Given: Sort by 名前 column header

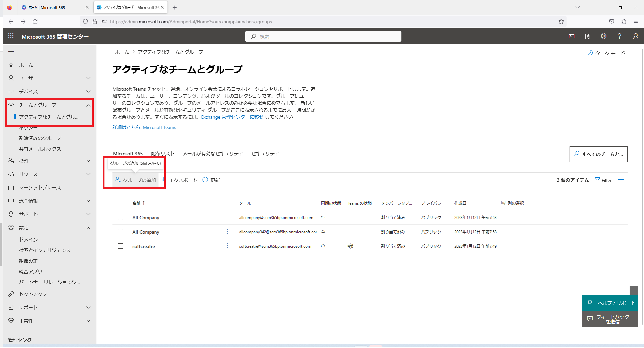Looking at the screenshot, I should 139,203.
